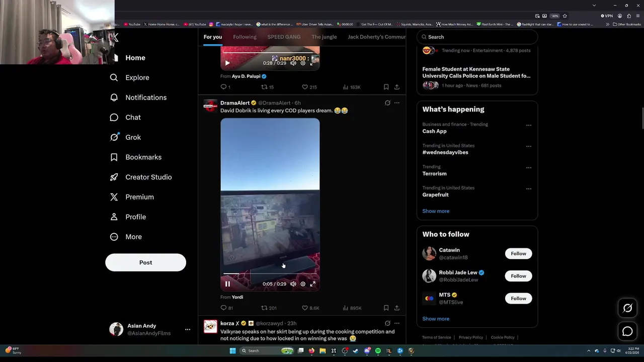
Task: Click the taskbar Search box
Action: point(266,351)
